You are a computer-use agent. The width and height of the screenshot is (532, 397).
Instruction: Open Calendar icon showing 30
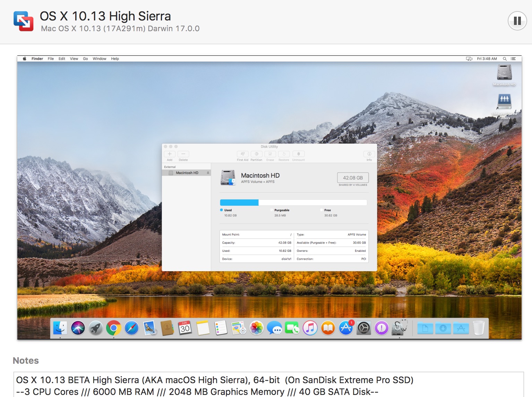(x=185, y=327)
